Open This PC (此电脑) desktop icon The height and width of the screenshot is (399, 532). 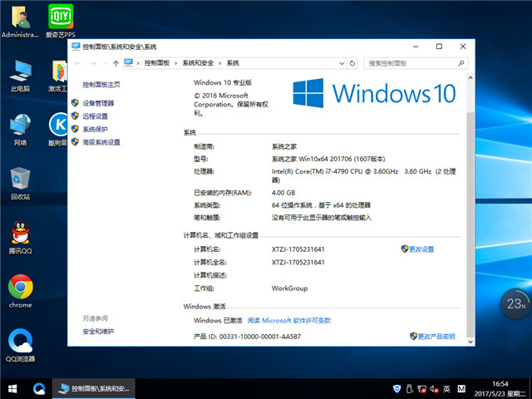pos(20,76)
